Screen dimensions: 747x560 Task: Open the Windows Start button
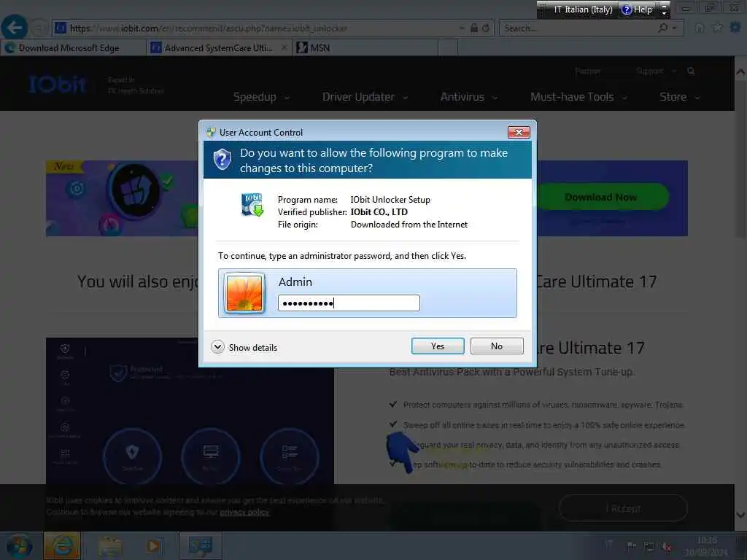pyautogui.click(x=20, y=546)
